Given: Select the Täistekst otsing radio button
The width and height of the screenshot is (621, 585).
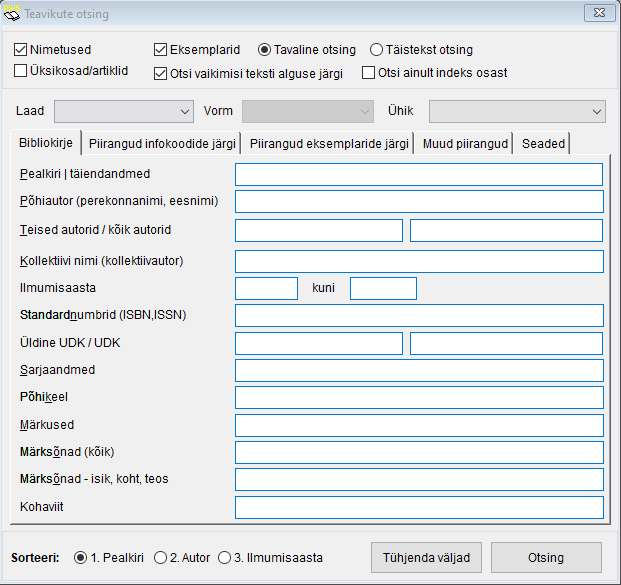Looking at the screenshot, I should [377, 50].
